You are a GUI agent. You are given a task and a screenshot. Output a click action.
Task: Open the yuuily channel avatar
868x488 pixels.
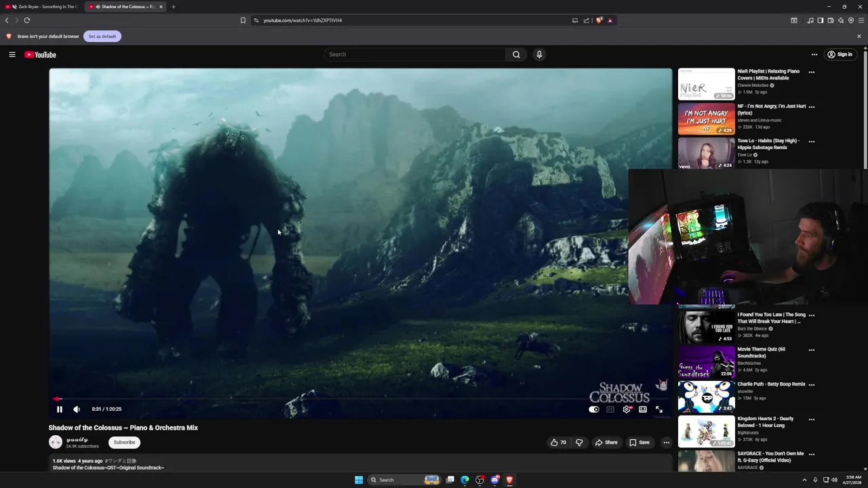pos(56,443)
